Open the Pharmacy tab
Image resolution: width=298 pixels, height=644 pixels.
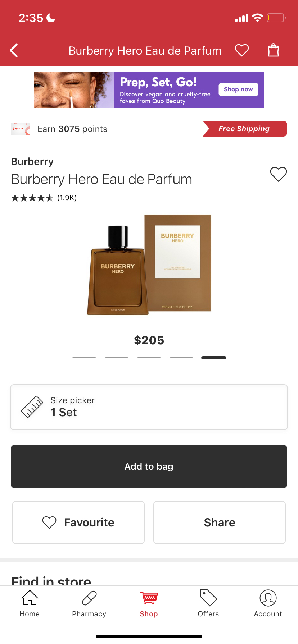pos(89,604)
